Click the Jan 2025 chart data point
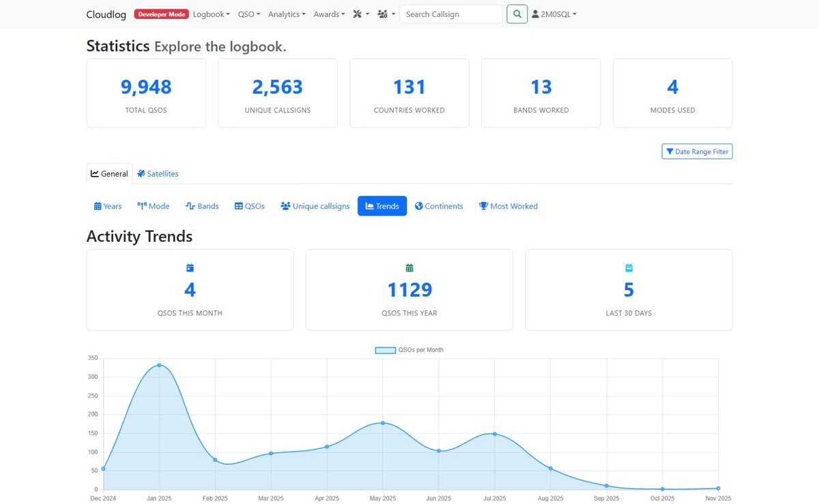This screenshot has height=504, width=819. (159, 366)
